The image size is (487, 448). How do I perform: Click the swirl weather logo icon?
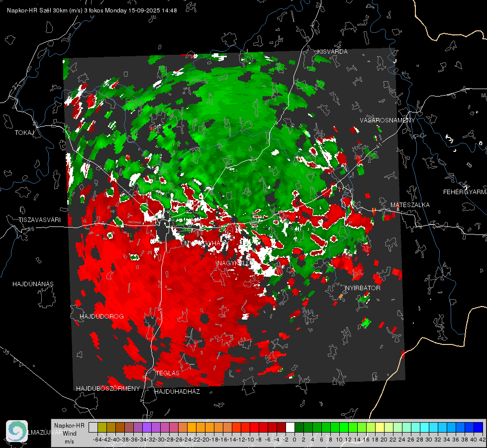click(x=17, y=431)
